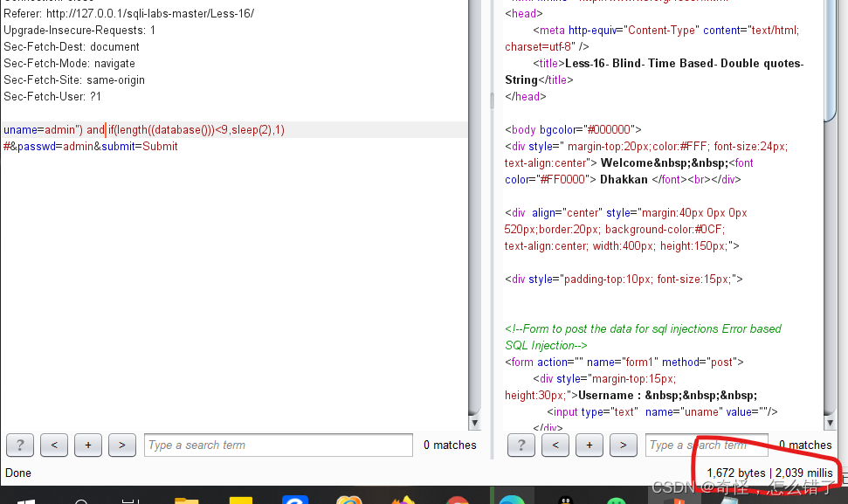The width and height of the screenshot is (848, 504).
Task: Click the input type="text" name="uname" line
Action: click(x=662, y=412)
